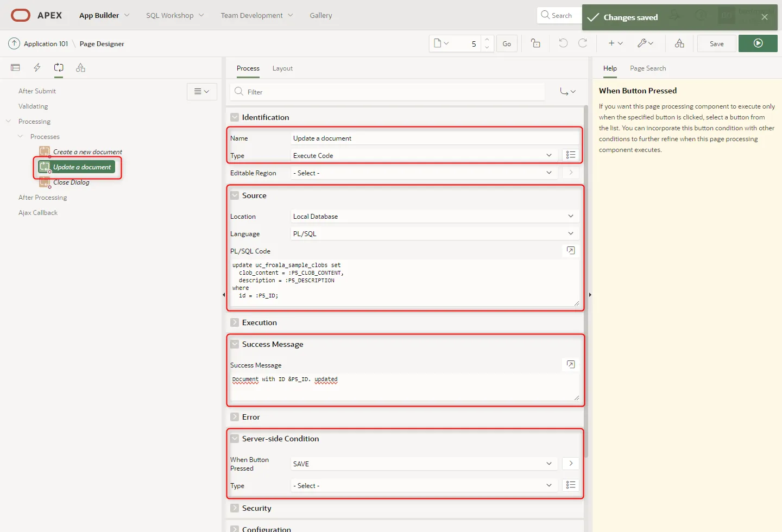Expand the Execution section

pos(235,322)
